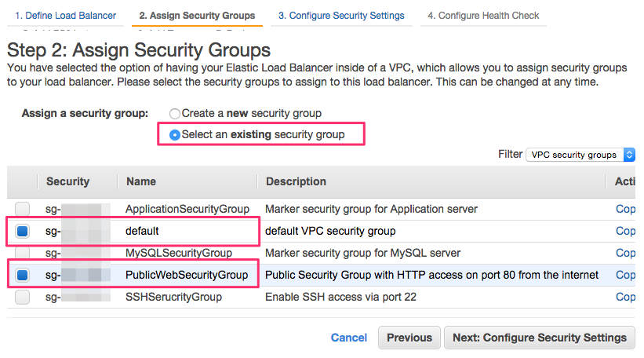Select 'Select an existing security group' radio button

pos(174,134)
